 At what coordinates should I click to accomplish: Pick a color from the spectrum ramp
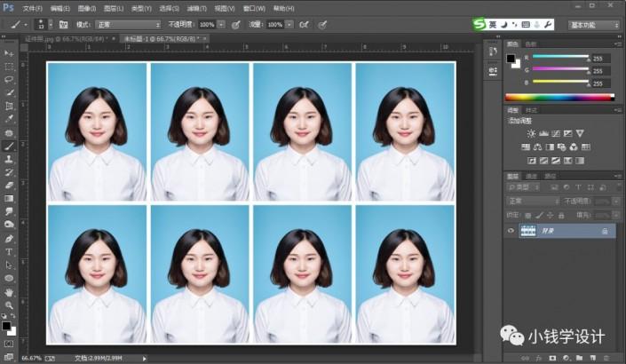click(555, 96)
